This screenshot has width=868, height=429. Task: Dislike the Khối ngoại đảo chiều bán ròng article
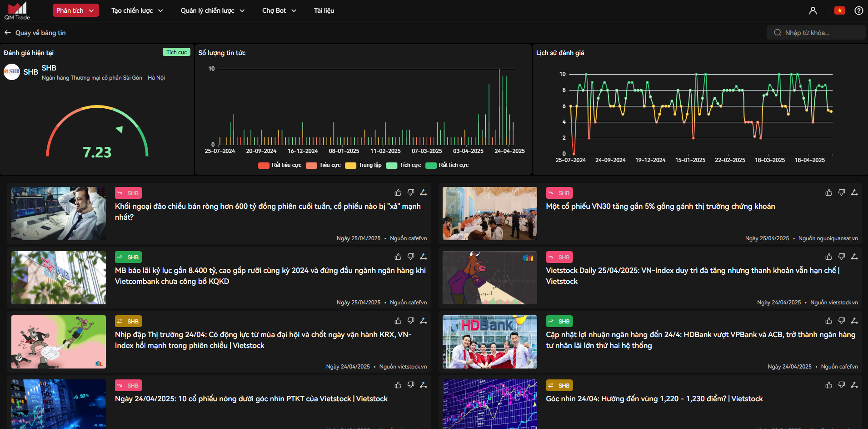tap(411, 192)
